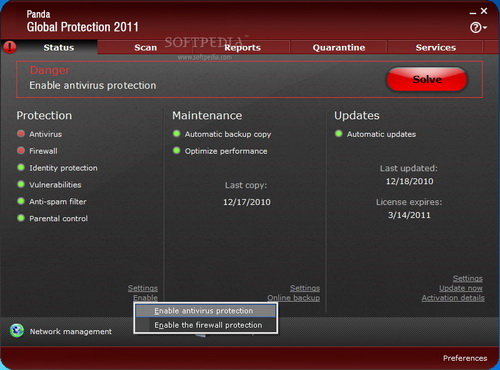Open the Scan tab
The image size is (500, 370).
point(145,47)
